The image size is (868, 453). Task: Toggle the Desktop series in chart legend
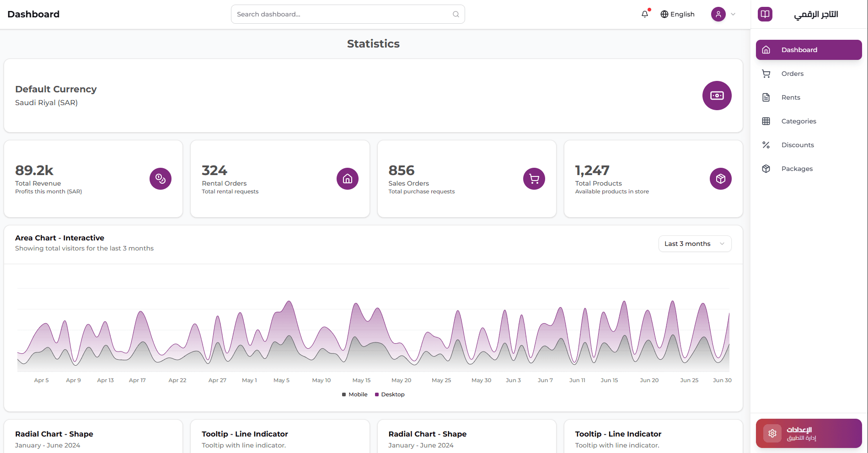pyautogui.click(x=390, y=394)
